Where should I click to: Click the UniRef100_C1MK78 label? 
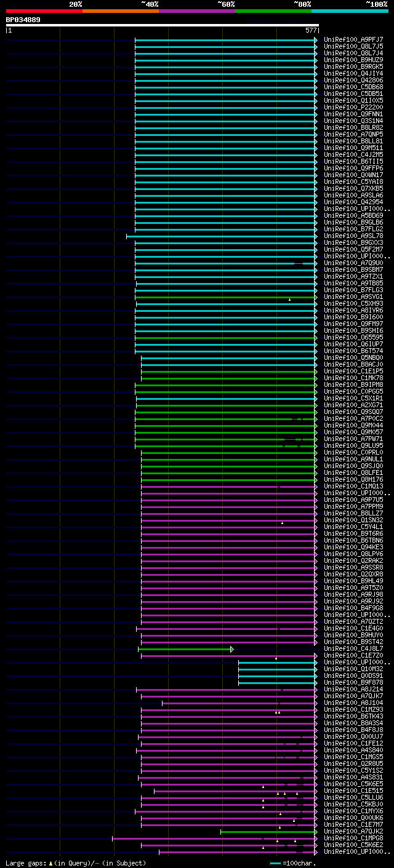[x=353, y=378]
